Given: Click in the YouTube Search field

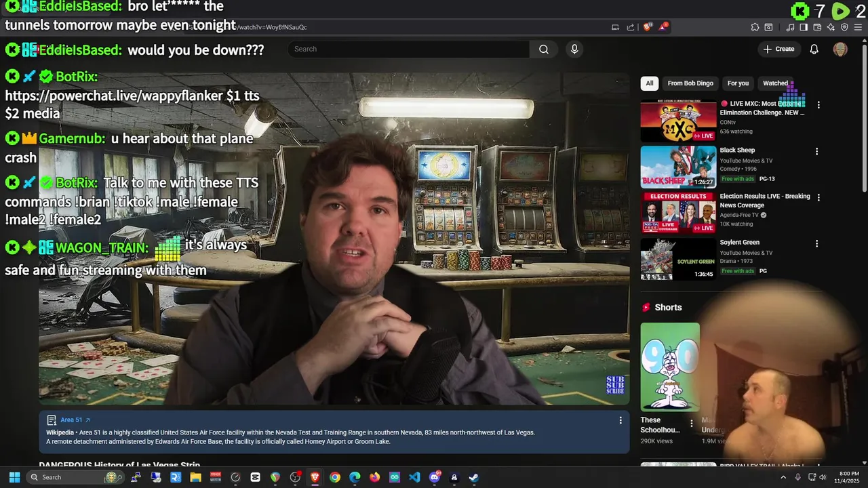Looking at the screenshot, I should (x=408, y=49).
